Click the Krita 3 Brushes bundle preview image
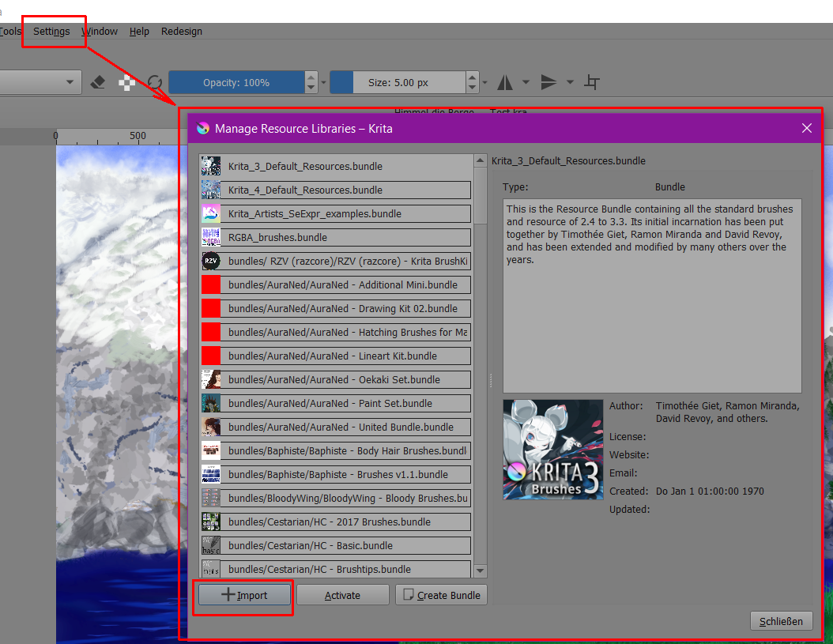833x644 pixels. click(x=553, y=450)
